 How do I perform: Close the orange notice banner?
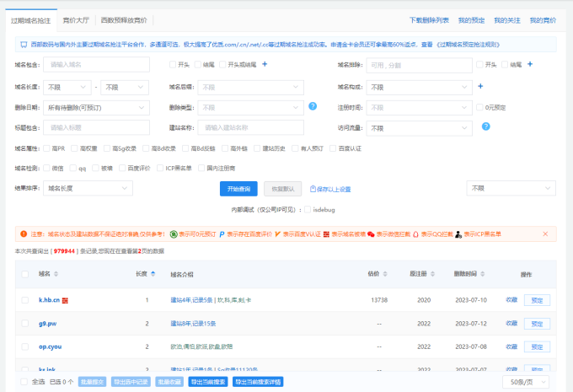tap(545, 234)
